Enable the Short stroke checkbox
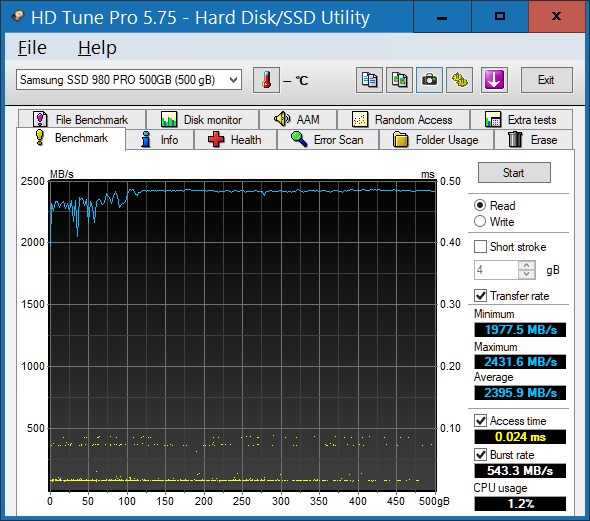Screen dimensions: 590x521 point(480,247)
